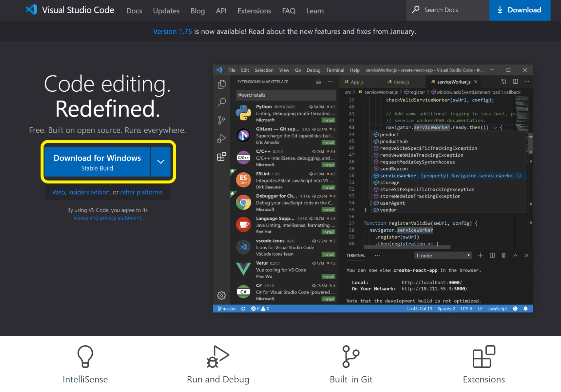Click the IntelliSense lightbulb feature icon
The height and width of the screenshot is (392, 561).
(85, 356)
